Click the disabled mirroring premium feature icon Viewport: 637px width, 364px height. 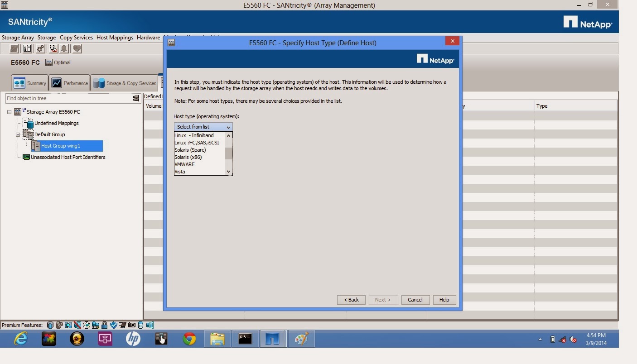[78, 325]
